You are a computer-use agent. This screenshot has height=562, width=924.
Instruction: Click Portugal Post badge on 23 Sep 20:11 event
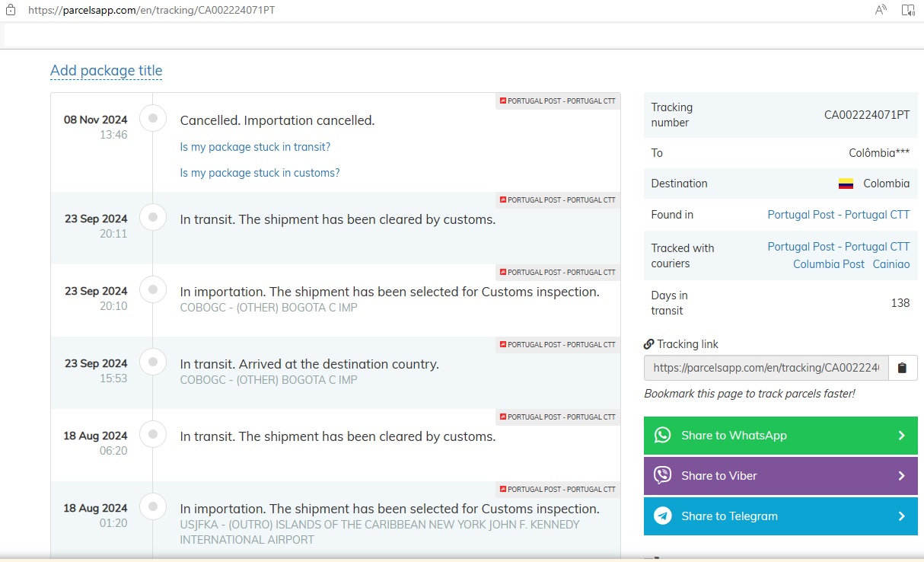point(558,200)
